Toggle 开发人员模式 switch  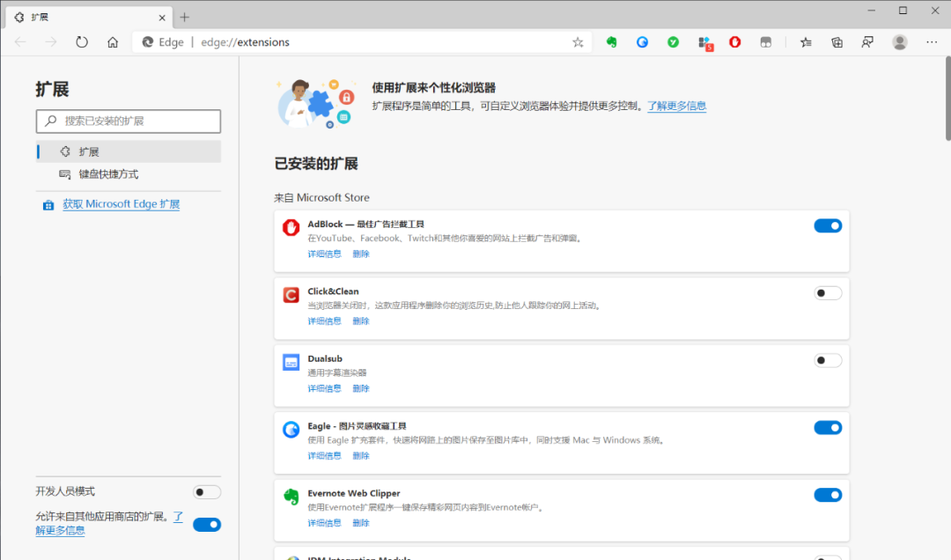click(x=206, y=491)
